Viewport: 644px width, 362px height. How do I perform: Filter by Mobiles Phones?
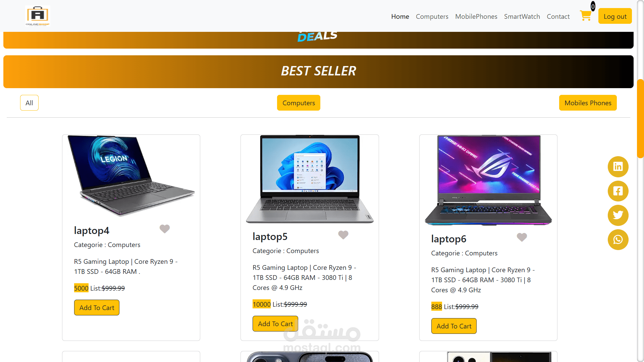pyautogui.click(x=588, y=103)
